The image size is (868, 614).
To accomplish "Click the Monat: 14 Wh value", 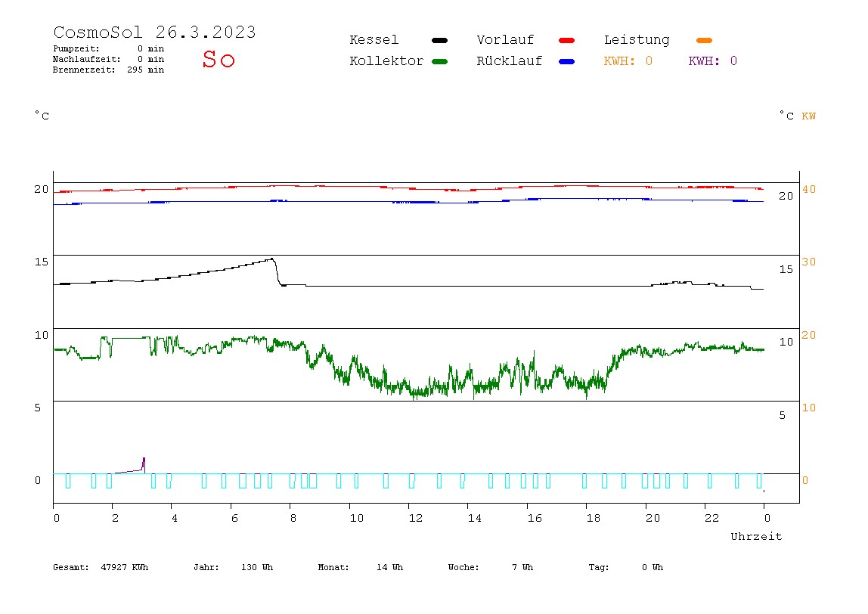I will pyautogui.click(x=361, y=567).
